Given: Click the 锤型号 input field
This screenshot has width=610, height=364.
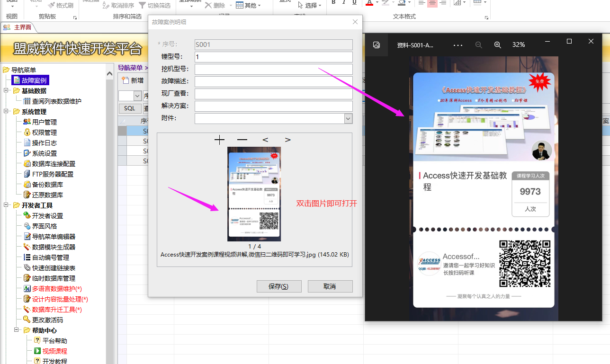Looking at the screenshot, I should click(274, 57).
